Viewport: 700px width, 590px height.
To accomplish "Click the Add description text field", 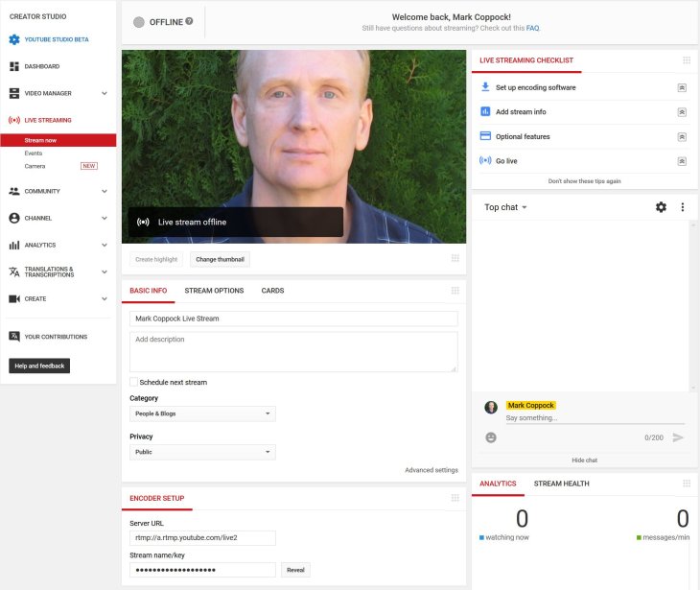I will (293, 351).
